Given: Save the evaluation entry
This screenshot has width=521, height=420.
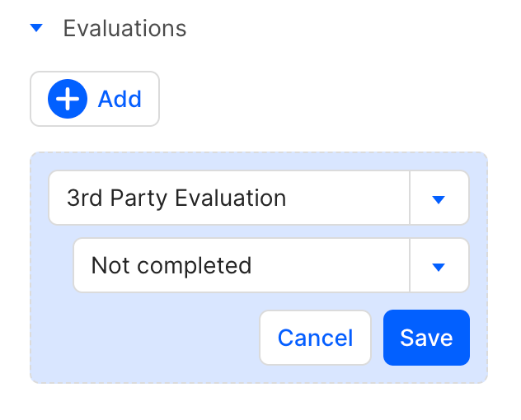Looking at the screenshot, I should [x=426, y=338].
